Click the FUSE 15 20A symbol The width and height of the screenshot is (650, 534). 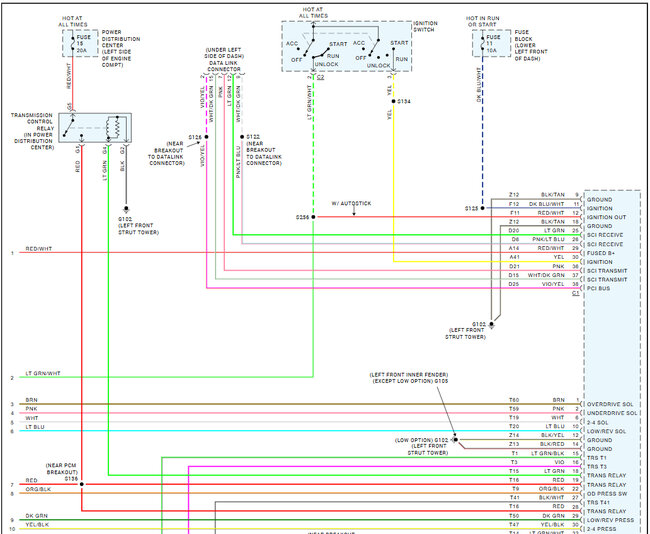pyautogui.click(x=80, y=44)
